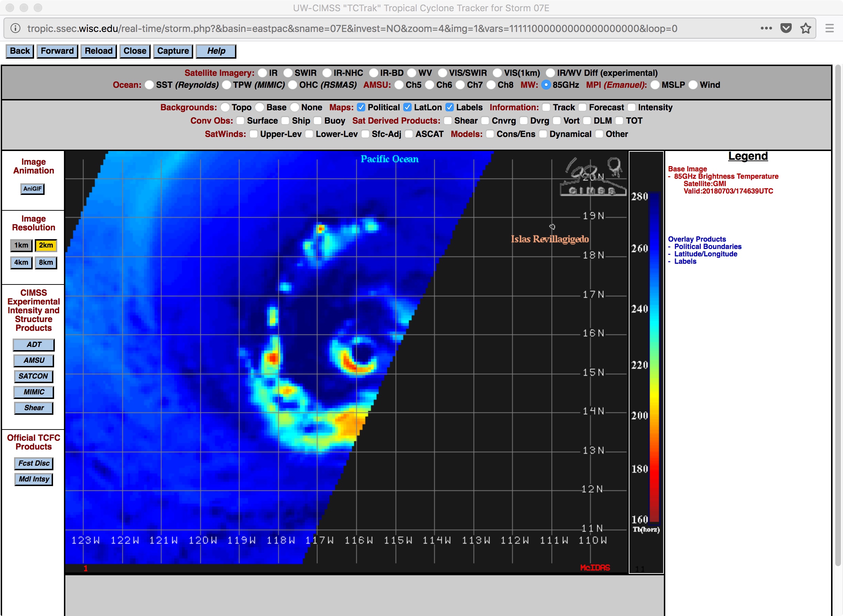843x616 pixels.
Task: Select IR/WV Diff experimental imagery
Action: pyautogui.click(x=550, y=73)
